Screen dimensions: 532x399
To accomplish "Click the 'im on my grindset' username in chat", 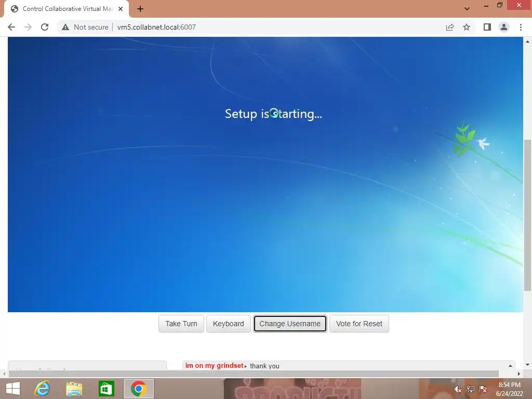I will point(215,366).
